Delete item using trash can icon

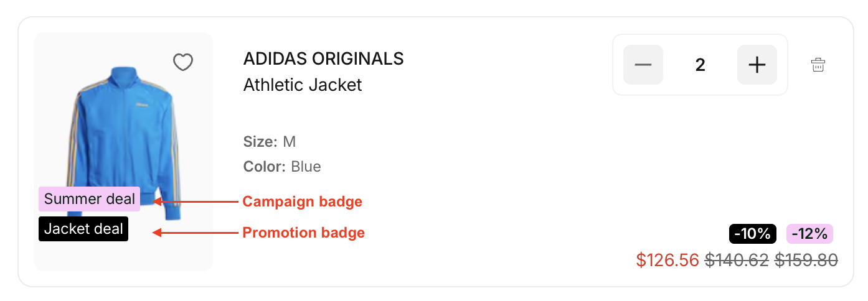818,65
